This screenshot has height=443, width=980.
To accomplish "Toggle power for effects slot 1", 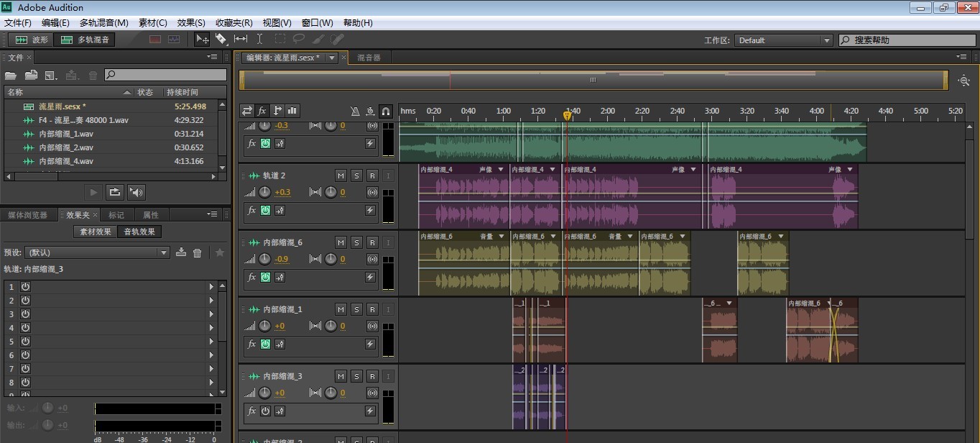I will tap(25, 286).
